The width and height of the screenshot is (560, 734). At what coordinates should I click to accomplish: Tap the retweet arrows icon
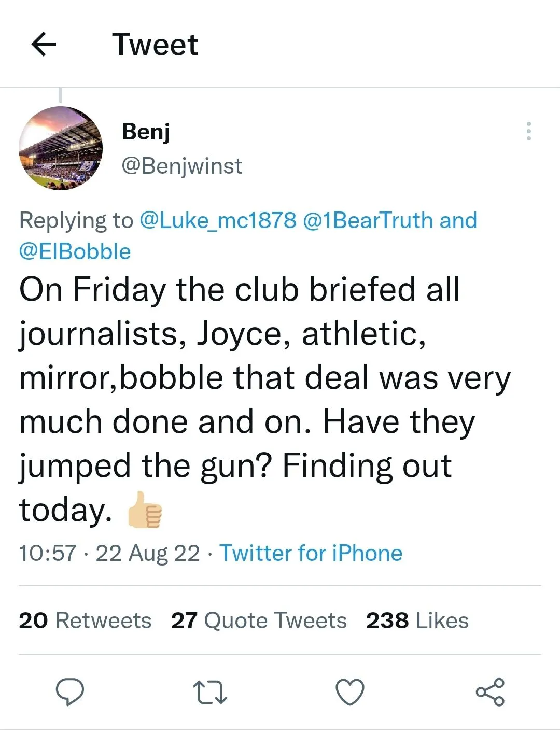click(209, 693)
